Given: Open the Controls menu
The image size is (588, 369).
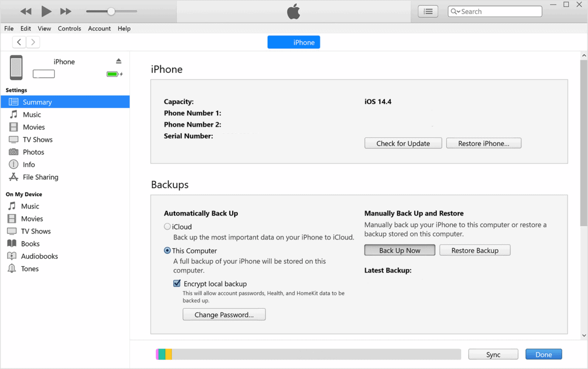Looking at the screenshot, I should click(69, 28).
